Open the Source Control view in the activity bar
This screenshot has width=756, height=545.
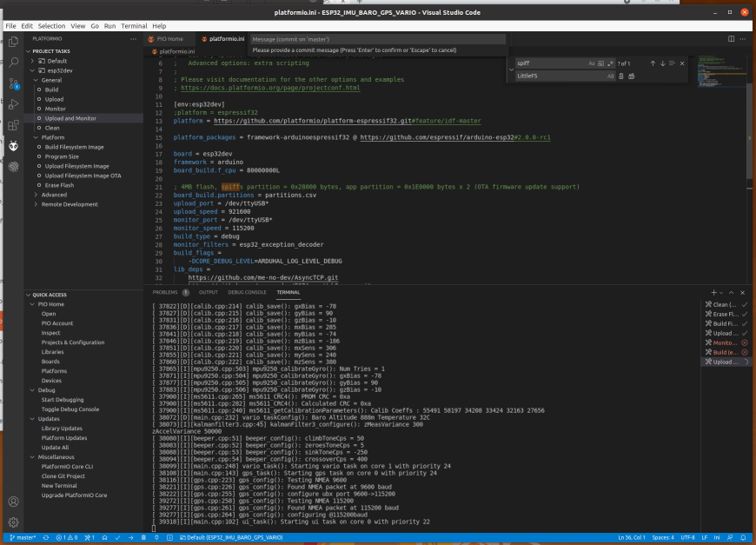click(14, 83)
